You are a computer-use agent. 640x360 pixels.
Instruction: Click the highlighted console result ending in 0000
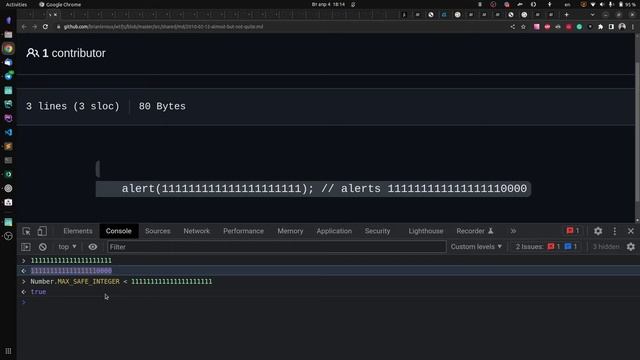(x=329, y=271)
